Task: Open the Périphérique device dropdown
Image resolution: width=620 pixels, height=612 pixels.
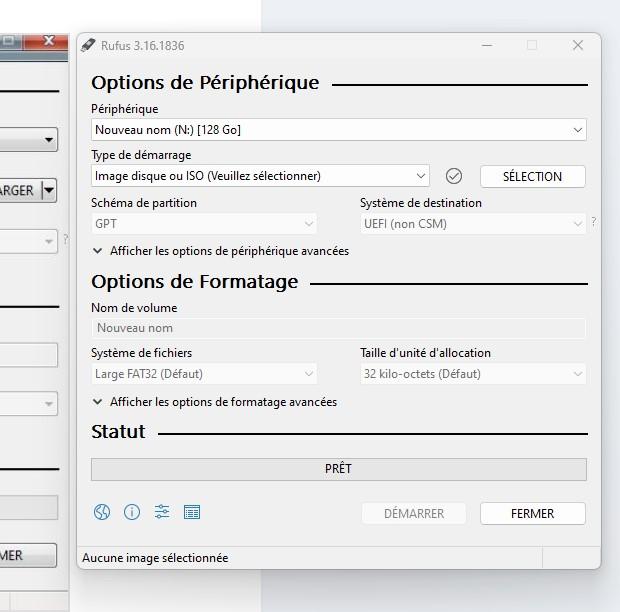Action: [x=338, y=130]
